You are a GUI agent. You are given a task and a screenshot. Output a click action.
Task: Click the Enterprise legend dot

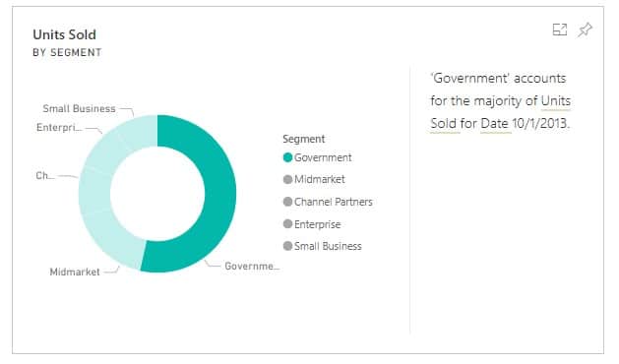click(287, 224)
